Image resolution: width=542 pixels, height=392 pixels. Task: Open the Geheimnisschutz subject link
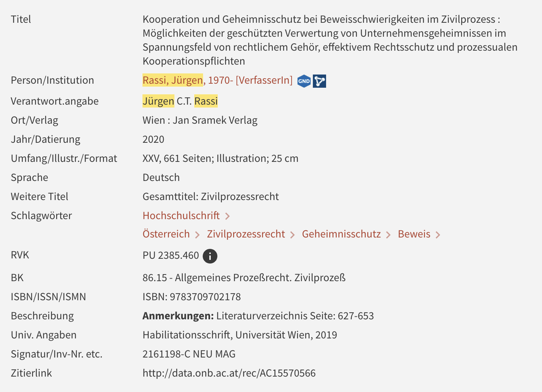pos(341,234)
